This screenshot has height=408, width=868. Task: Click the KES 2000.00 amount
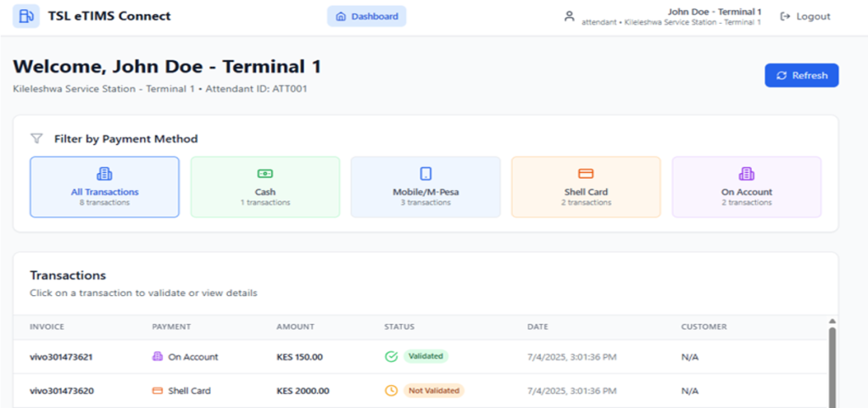303,391
